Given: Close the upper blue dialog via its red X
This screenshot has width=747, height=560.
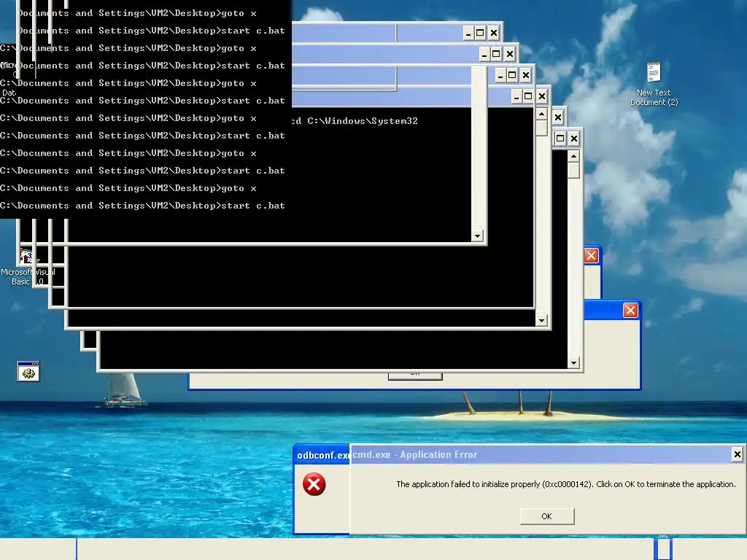Looking at the screenshot, I should coord(591,256).
